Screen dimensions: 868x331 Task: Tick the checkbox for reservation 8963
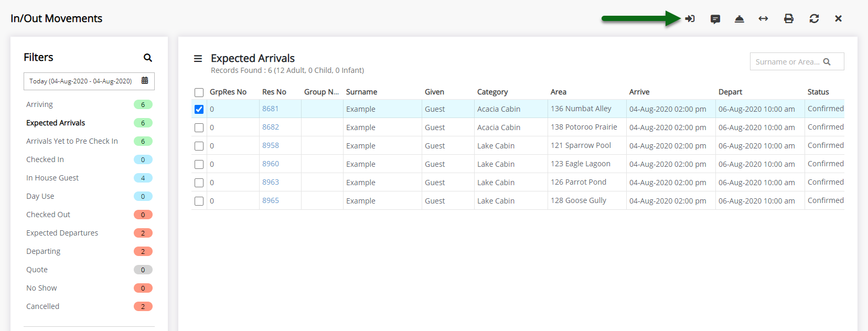tap(199, 183)
